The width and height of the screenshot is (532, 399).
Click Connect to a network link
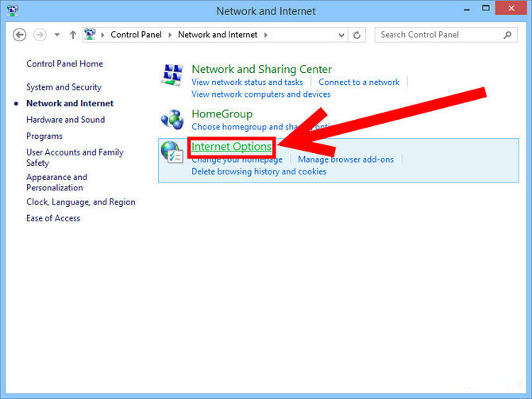(359, 82)
